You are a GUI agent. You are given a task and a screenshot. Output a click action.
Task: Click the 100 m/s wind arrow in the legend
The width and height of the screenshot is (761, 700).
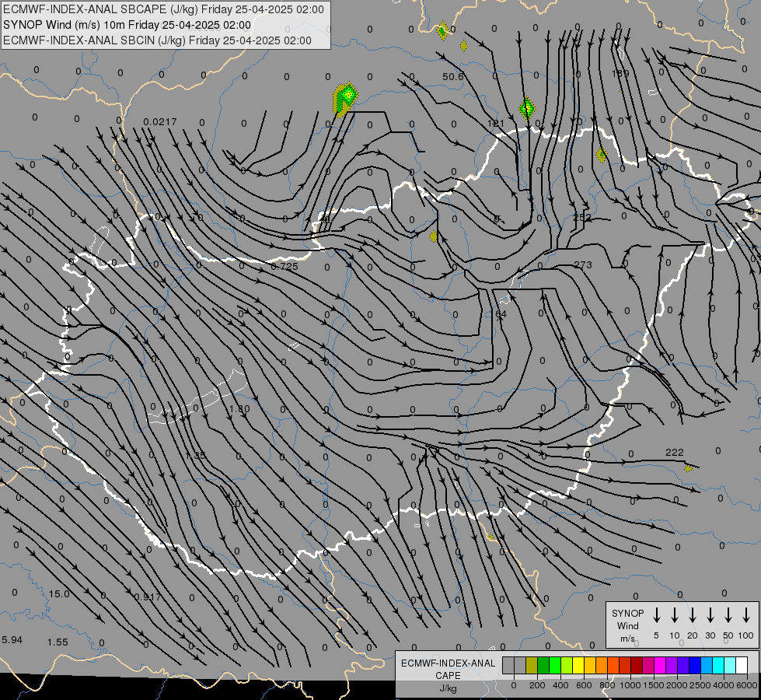pos(746,615)
